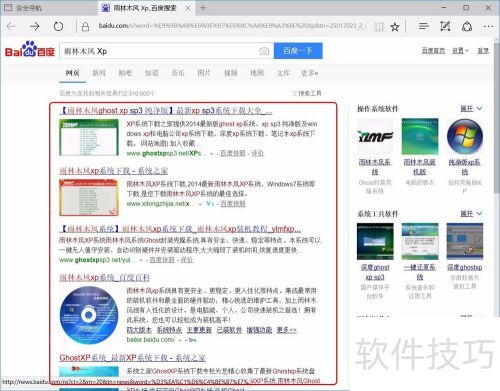The width and height of the screenshot is (500, 391).
Task: Click thumbnail of 系统之家 result
Action: (89, 197)
